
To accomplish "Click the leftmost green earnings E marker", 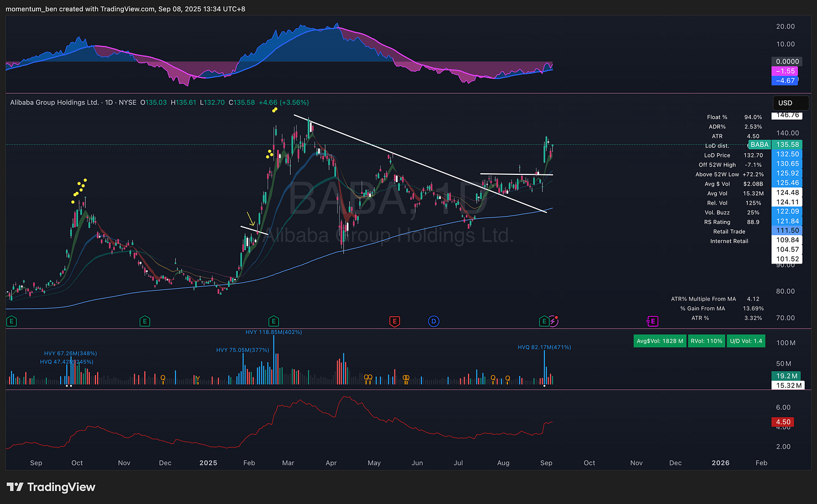I will 11,321.
